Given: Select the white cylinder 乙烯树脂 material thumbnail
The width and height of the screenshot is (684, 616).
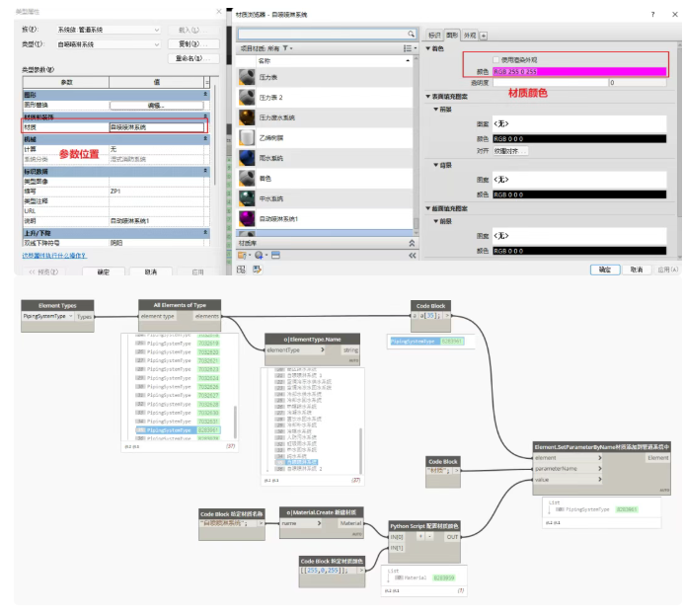Looking at the screenshot, I should pyautogui.click(x=247, y=138).
